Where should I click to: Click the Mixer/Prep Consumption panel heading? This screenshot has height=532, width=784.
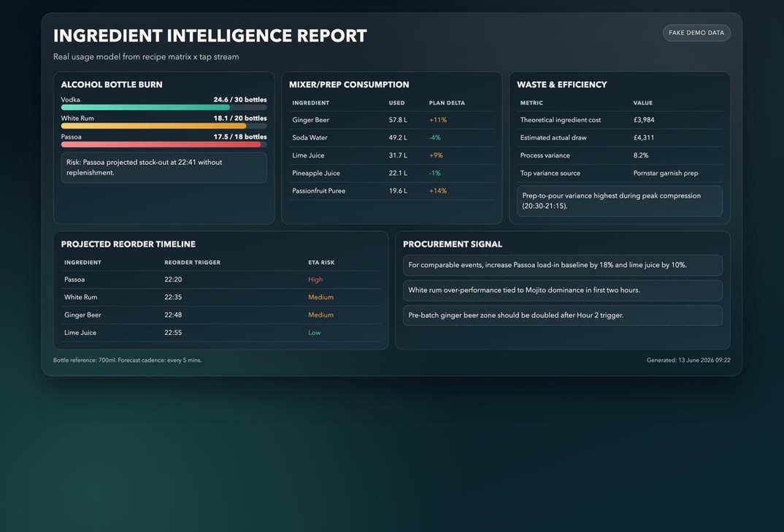349,85
